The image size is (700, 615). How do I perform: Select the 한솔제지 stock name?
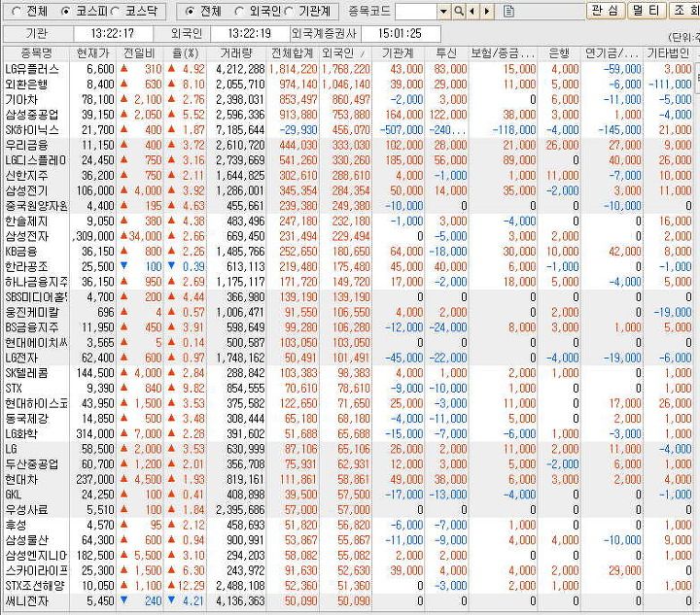[x=26, y=222]
